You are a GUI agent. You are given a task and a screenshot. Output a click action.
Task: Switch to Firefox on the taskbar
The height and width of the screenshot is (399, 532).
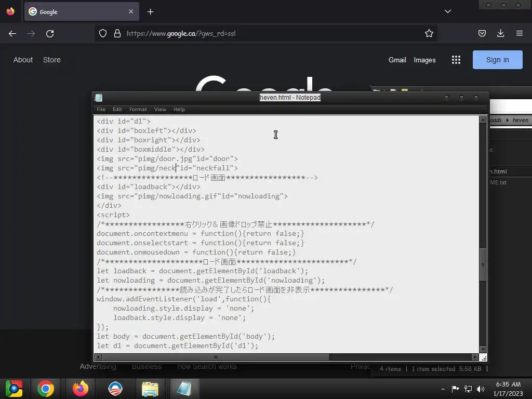81,389
